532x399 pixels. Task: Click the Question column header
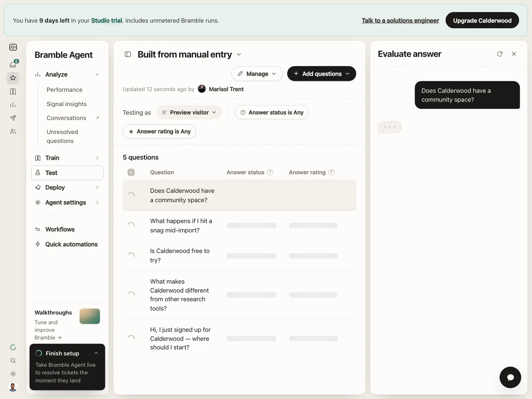click(x=162, y=172)
